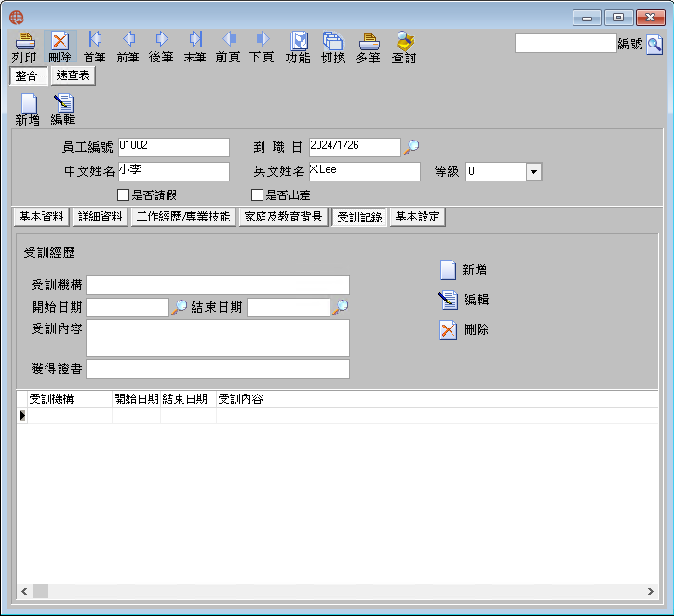
Task: Click the 結束日期 column header in grid
Action: [188, 399]
